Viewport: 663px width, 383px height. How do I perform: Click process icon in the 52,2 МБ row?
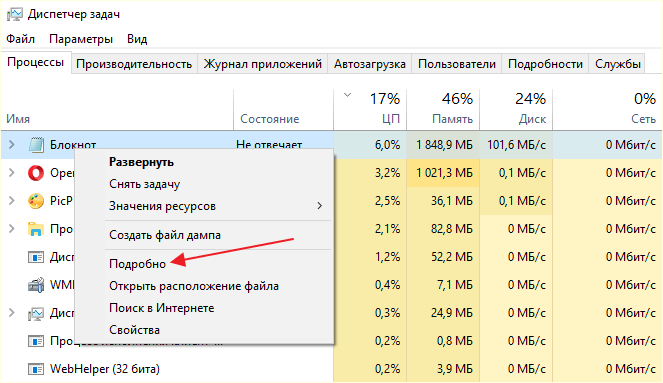[36, 257]
